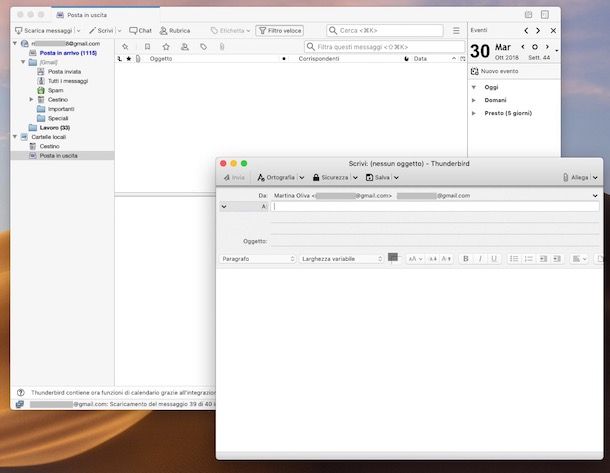Click Salva in the compose window
Viewport: 610px width, 473px height.
click(x=378, y=177)
